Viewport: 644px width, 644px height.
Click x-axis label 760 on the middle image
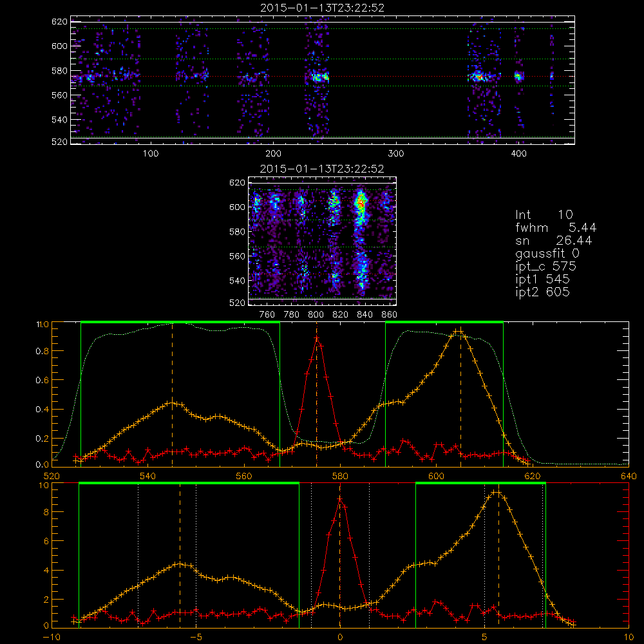coord(267,315)
